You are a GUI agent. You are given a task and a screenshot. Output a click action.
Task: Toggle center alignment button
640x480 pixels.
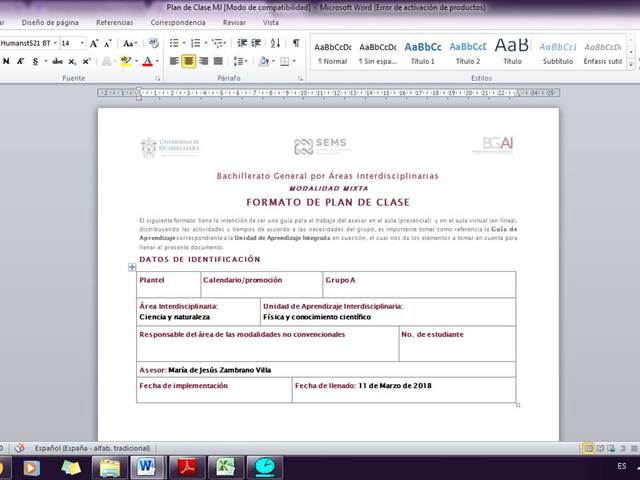tap(189, 61)
